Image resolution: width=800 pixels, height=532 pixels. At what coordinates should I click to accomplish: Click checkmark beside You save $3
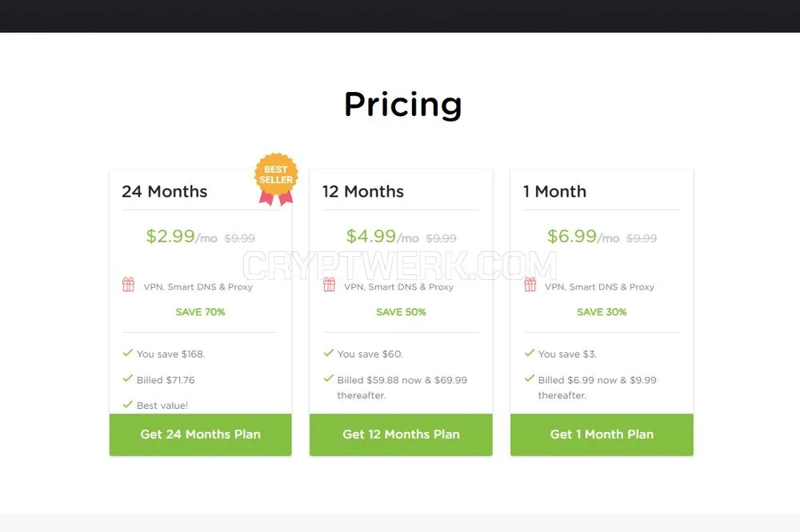click(x=530, y=353)
